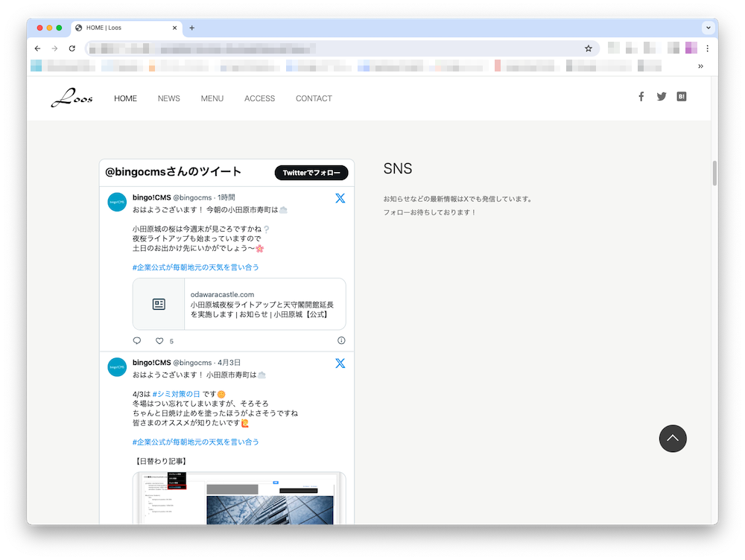
Task: Click the text フォローお待ちしております！
Action: (430, 212)
